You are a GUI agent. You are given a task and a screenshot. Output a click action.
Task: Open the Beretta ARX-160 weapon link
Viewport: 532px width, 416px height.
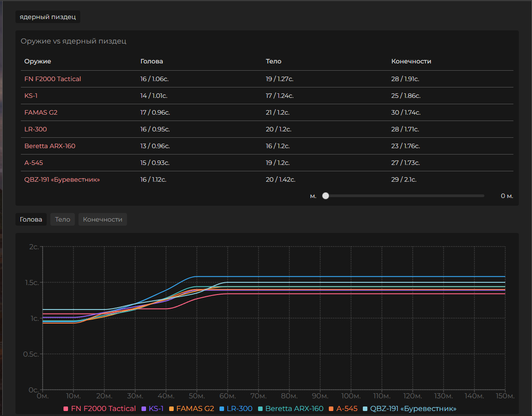pos(50,146)
